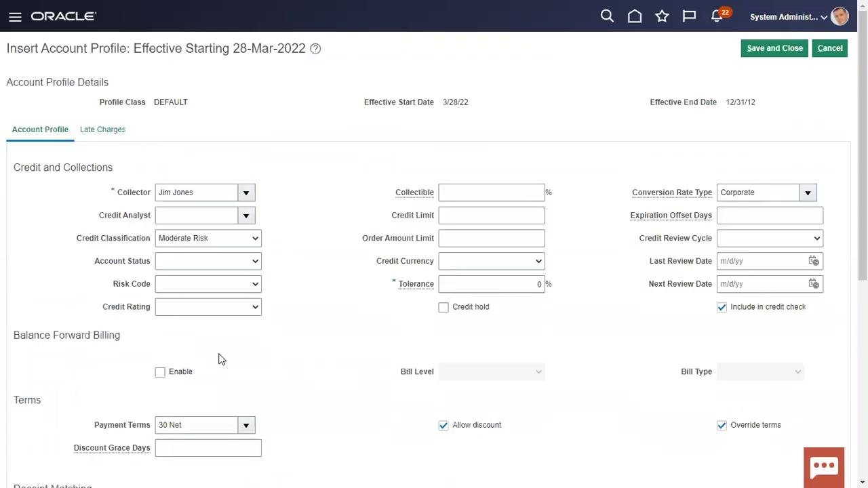Enable Balance Forward Billing checkbox
This screenshot has height=488, width=868.
coord(160,372)
